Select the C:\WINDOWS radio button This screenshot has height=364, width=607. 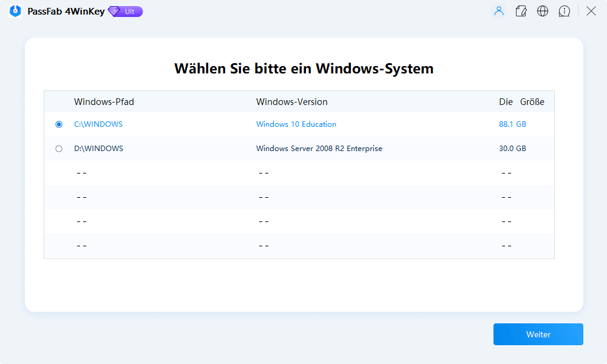[58, 124]
